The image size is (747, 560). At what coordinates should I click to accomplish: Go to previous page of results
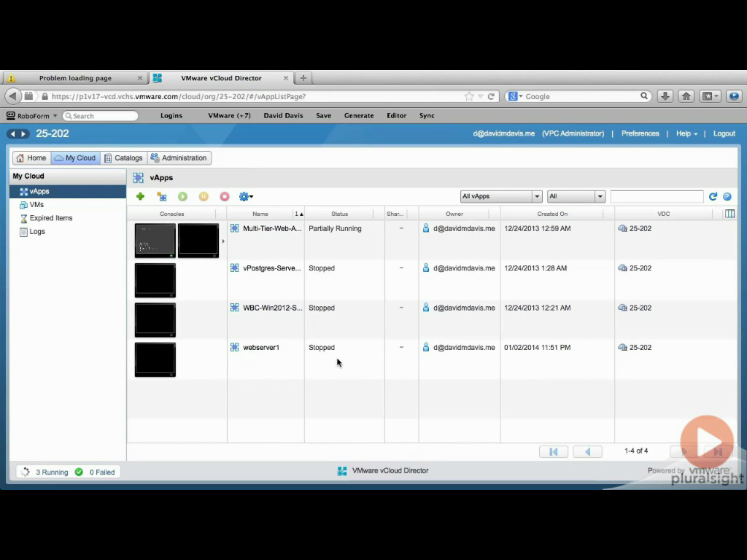(x=587, y=451)
